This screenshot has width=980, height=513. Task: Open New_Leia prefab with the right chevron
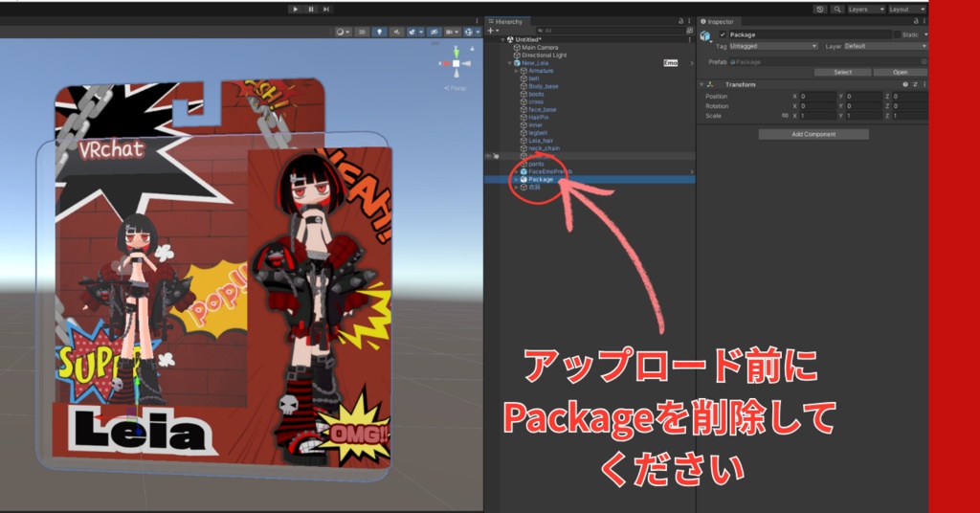691,63
